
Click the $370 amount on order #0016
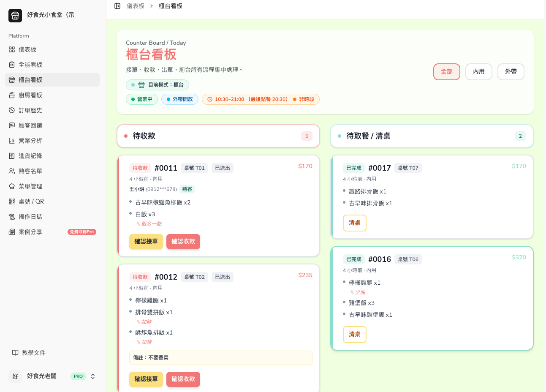pos(519,257)
